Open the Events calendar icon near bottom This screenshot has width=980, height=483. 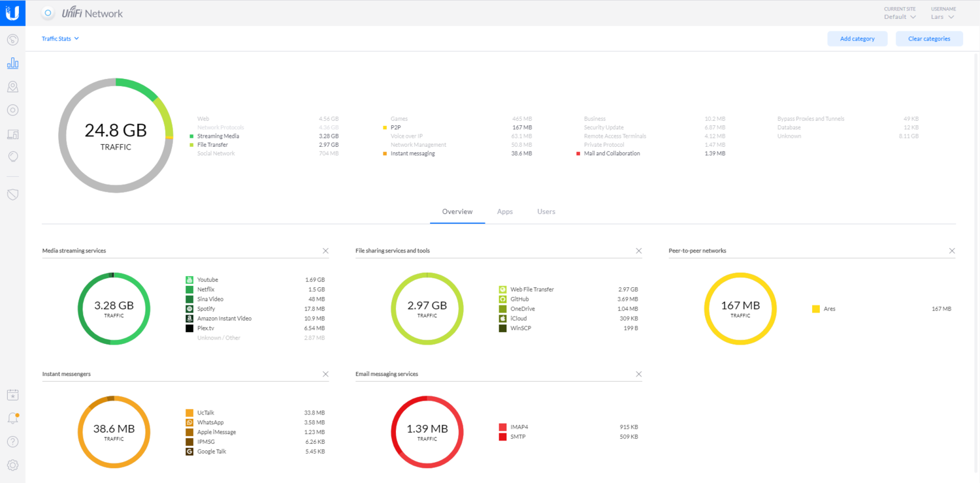[12, 394]
